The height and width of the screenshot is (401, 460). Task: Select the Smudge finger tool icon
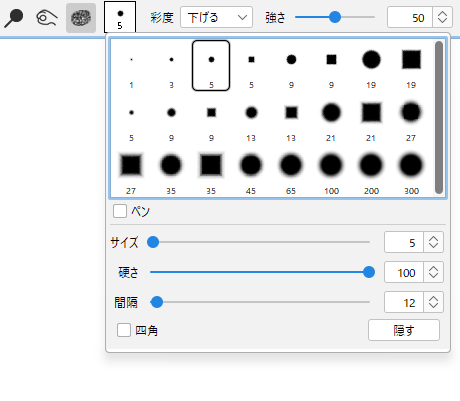pyautogui.click(x=46, y=18)
